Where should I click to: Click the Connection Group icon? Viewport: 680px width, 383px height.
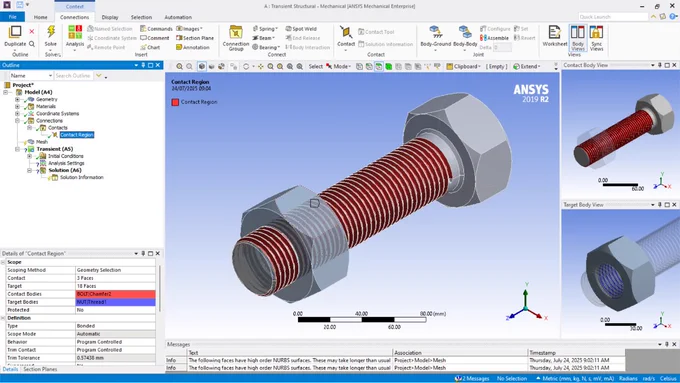tap(236, 32)
